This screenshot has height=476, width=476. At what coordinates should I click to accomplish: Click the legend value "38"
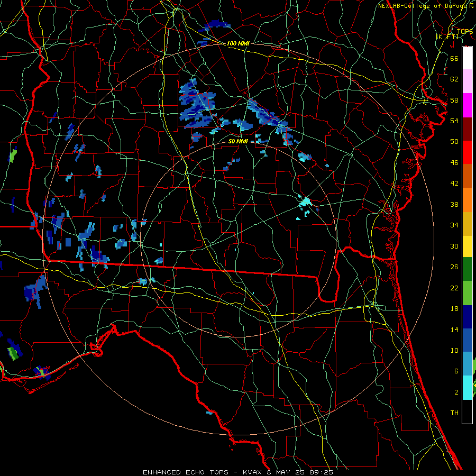point(454,204)
